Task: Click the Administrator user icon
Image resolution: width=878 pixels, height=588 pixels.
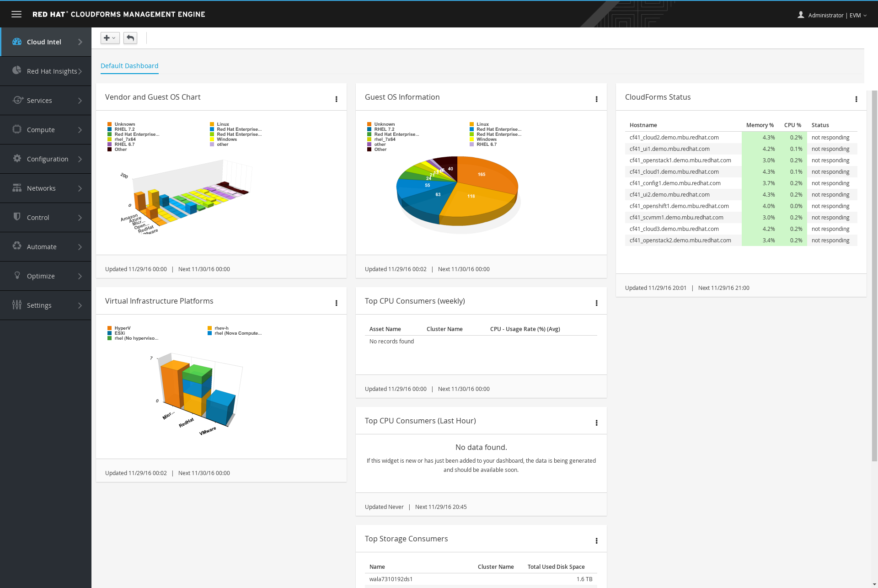Action: [x=801, y=15]
